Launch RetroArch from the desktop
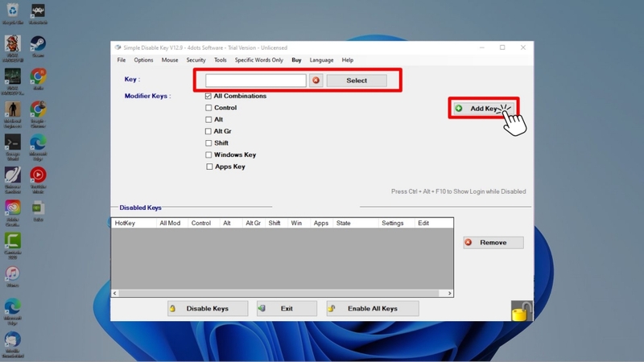The height and width of the screenshot is (362, 644). [x=38, y=14]
